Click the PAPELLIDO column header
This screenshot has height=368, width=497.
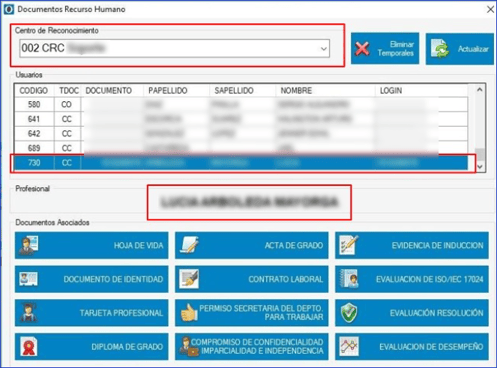(177, 90)
